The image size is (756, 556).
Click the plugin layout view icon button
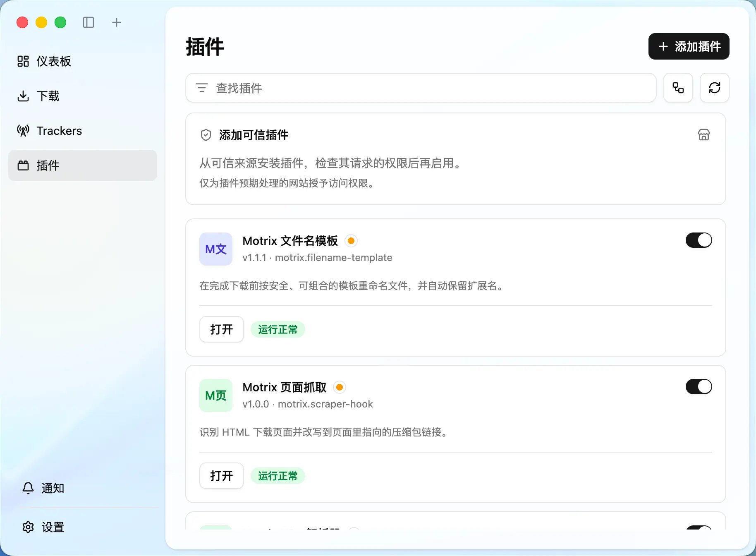pos(678,88)
